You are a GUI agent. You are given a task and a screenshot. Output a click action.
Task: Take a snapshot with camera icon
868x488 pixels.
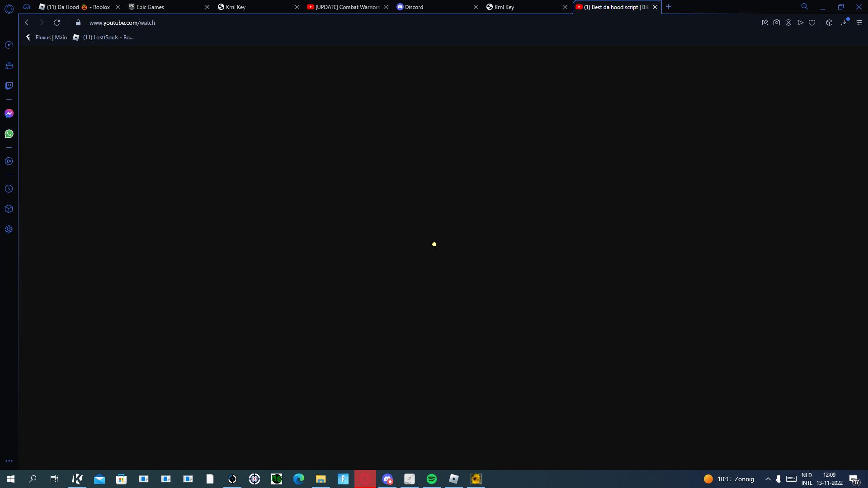click(x=776, y=23)
